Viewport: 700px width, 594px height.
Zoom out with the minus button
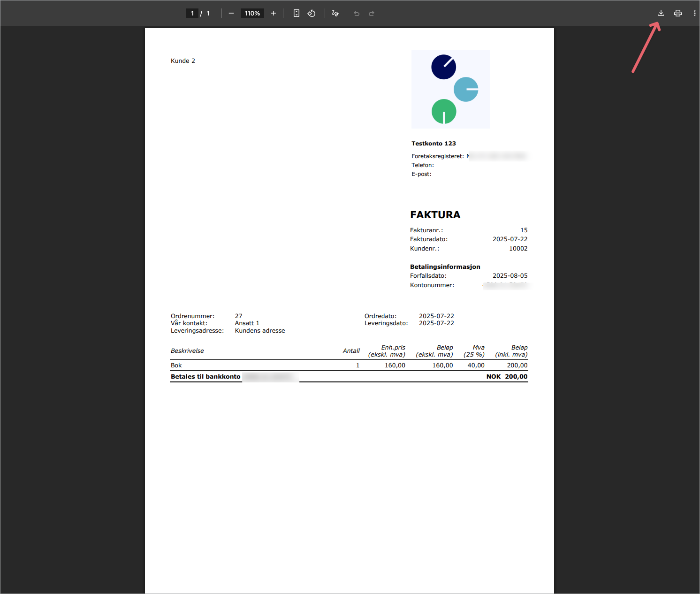tap(231, 13)
